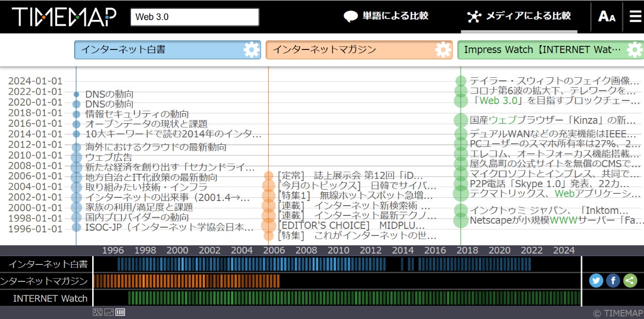The height and width of the screenshot is (319, 644).
Task: Click the green share icon
Action: click(x=630, y=280)
